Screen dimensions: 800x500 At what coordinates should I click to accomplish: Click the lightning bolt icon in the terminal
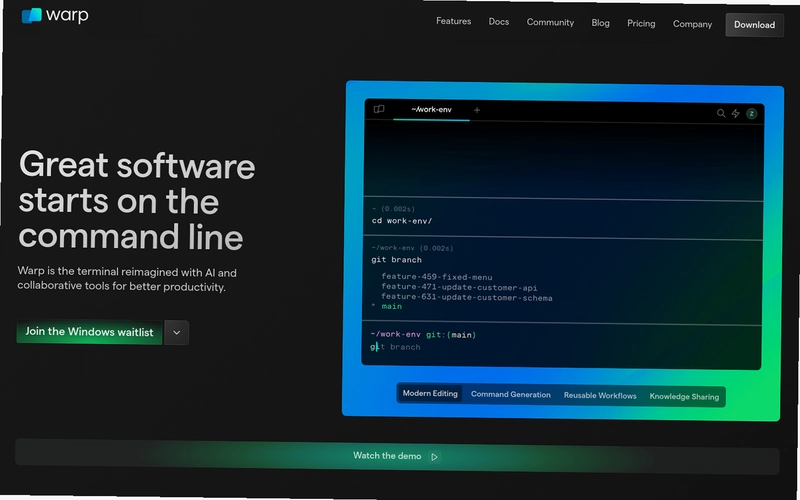point(735,113)
